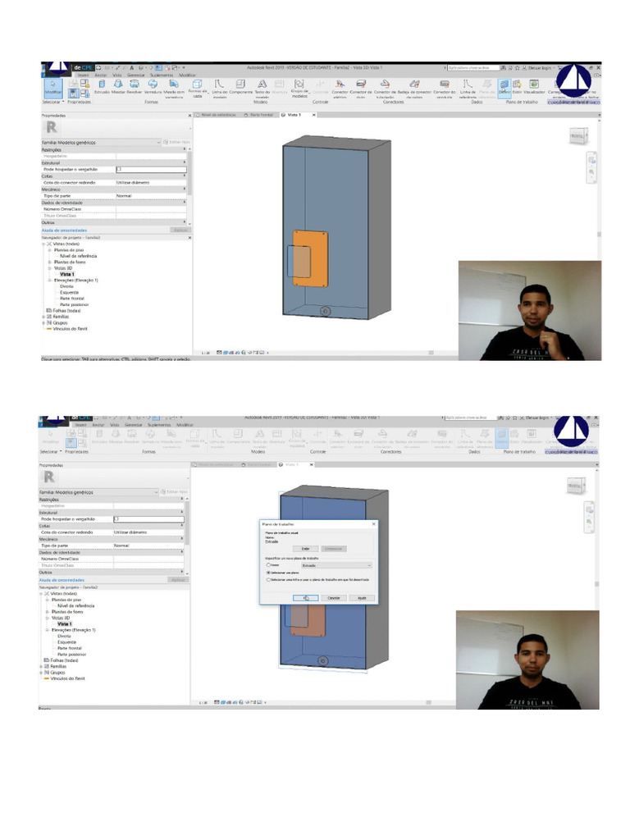Open Vista 1 tree item, window without dialog
The height and width of the screenshot is (840, 630).
[x=67, y=274]
